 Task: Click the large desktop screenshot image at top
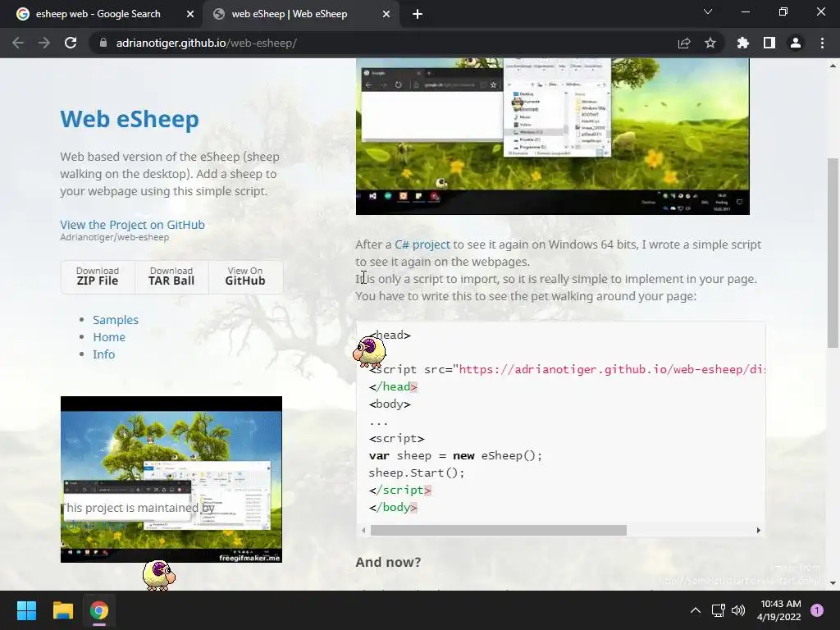point(552,136)
